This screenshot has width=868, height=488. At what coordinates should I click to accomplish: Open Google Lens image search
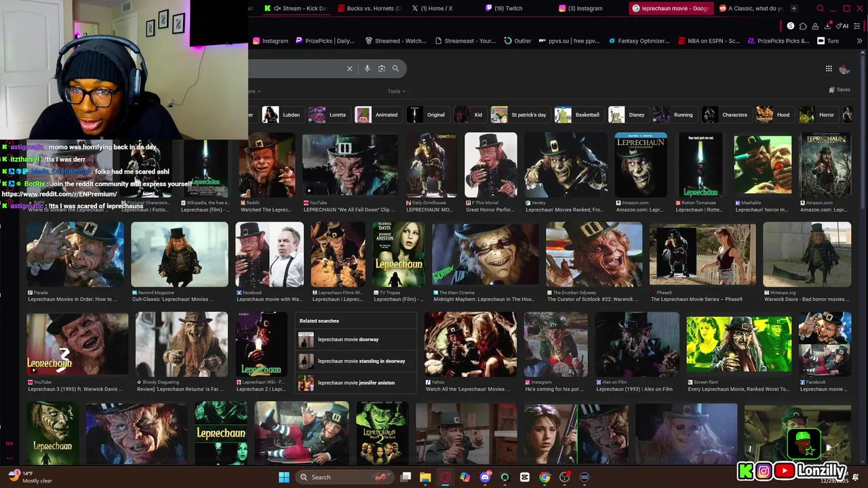[x=382, y=68]
